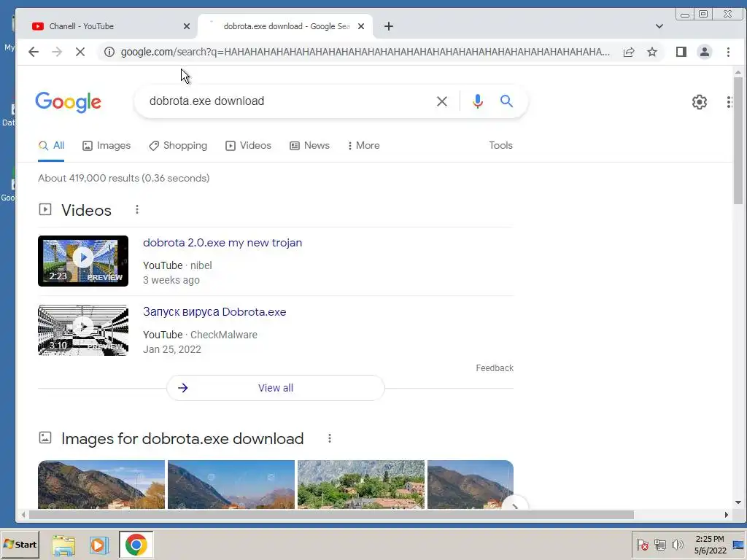Open the Chrome three-dot menu
The image size is (747, 560).
728,52
